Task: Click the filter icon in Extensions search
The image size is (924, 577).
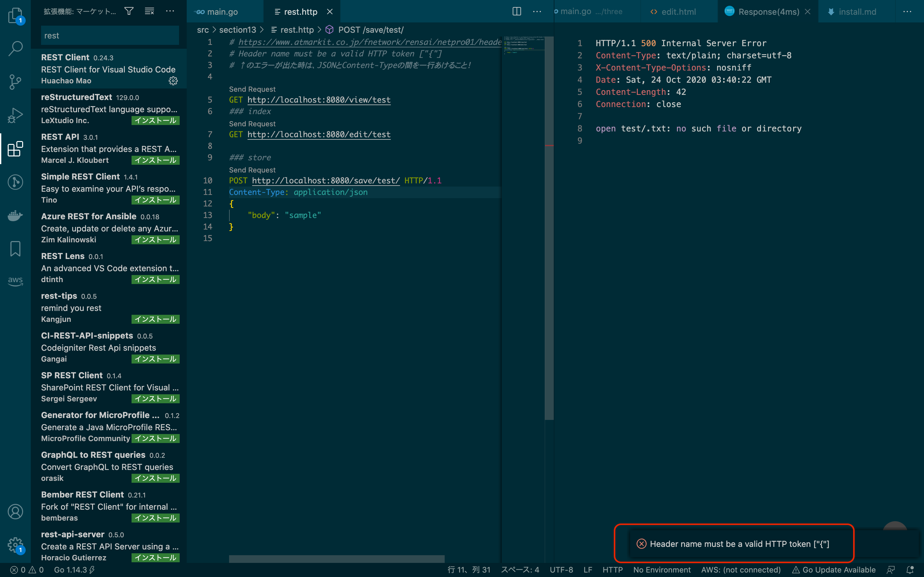Action: click(129, 11)
